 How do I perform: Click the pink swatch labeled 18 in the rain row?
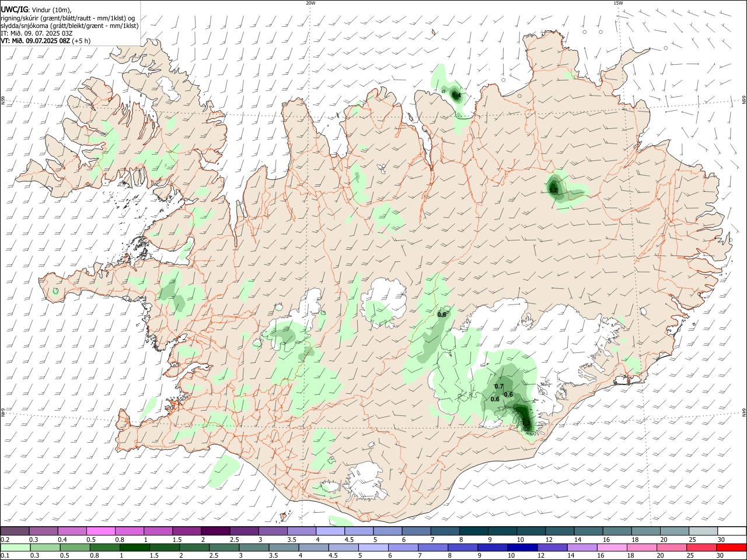click(x=641, y=547)
